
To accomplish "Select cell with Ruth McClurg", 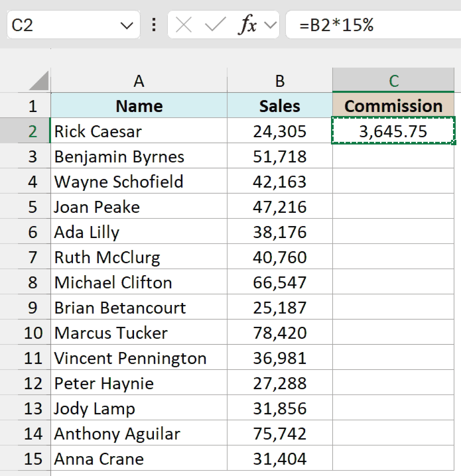I will [139, 257].
